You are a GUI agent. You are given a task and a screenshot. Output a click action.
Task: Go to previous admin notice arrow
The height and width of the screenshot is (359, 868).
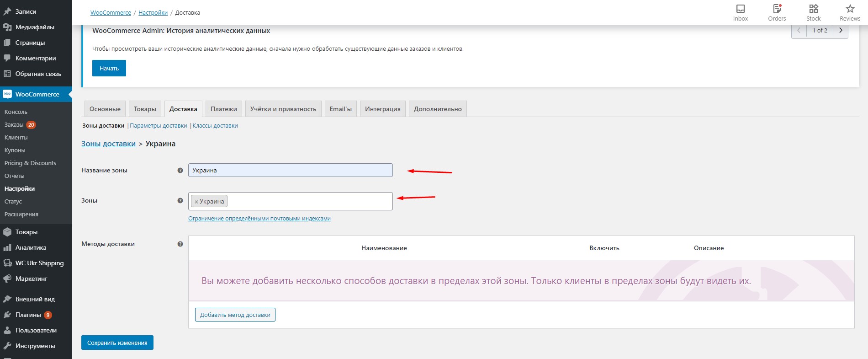(x=799, y=30)
